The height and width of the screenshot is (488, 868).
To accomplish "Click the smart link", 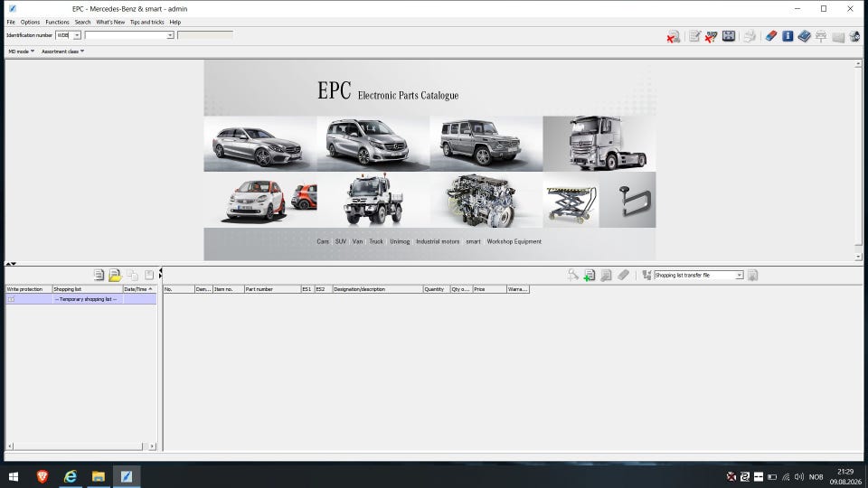I will pyautogui.click(x=473, y=242).
